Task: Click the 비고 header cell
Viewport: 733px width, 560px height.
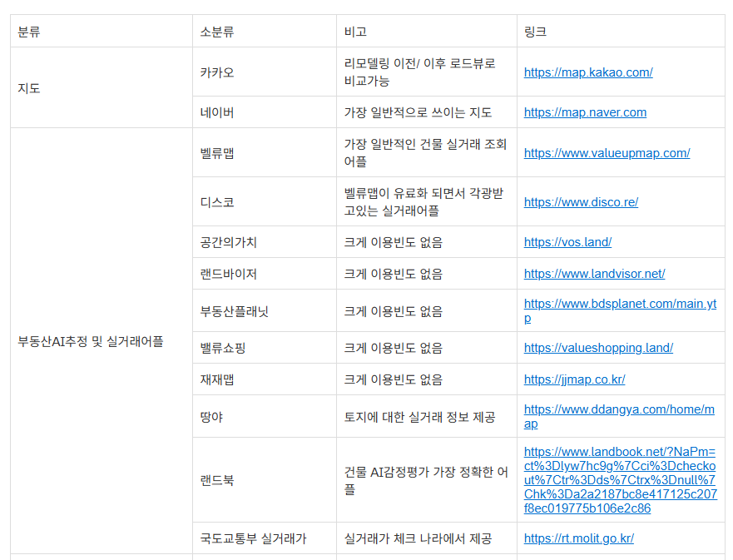Action: pos(427,32)
